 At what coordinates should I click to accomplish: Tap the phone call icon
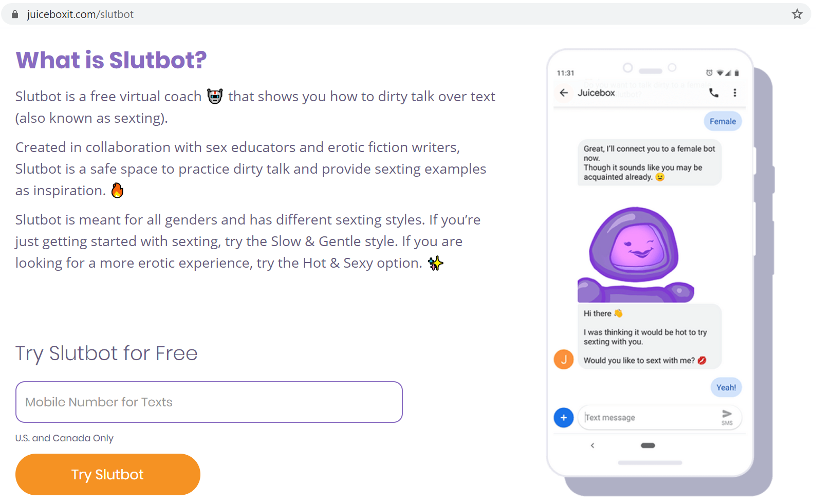714,93
